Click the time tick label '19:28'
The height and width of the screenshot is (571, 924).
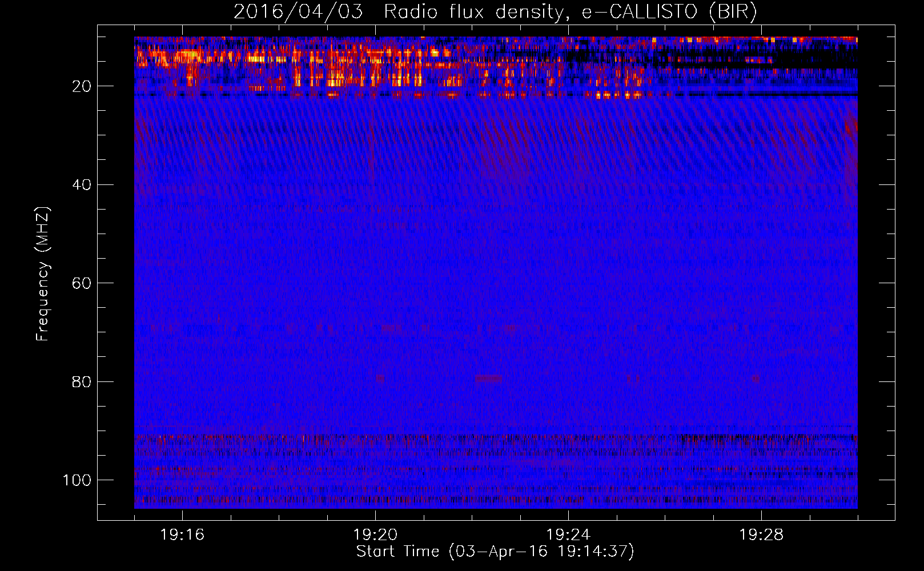pyautogui.click(x=761, y=534)
